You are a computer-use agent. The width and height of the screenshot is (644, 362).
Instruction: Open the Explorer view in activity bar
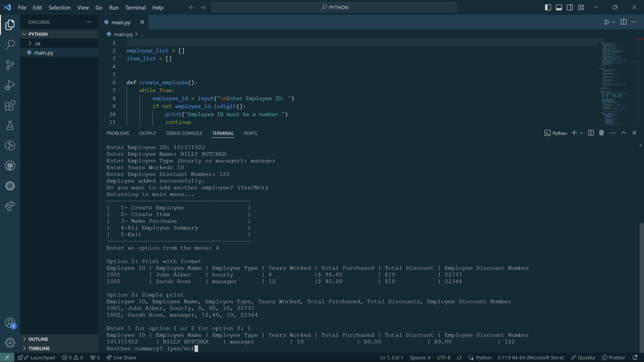click(x=10, y=24)
